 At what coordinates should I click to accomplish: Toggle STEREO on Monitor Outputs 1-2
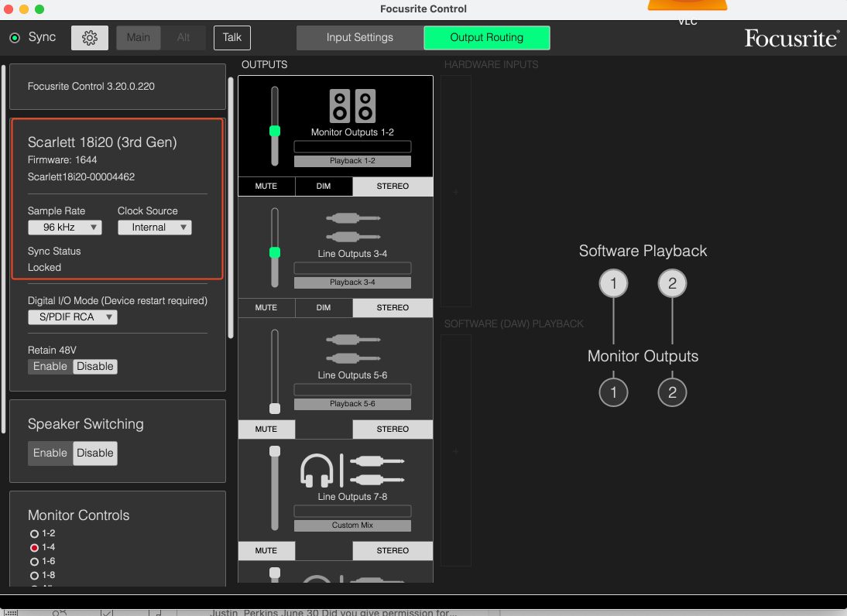(393, 187)
